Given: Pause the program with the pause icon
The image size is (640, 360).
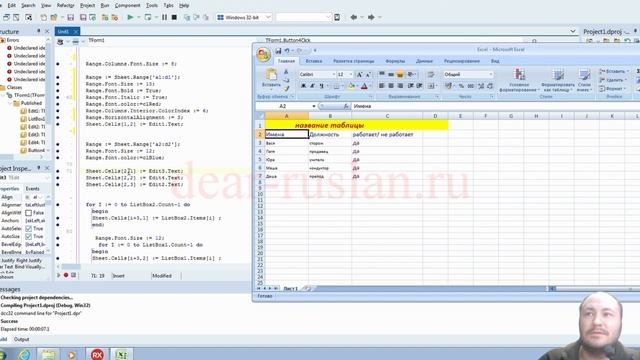Looking at the screenshot, I should (164, 17).
